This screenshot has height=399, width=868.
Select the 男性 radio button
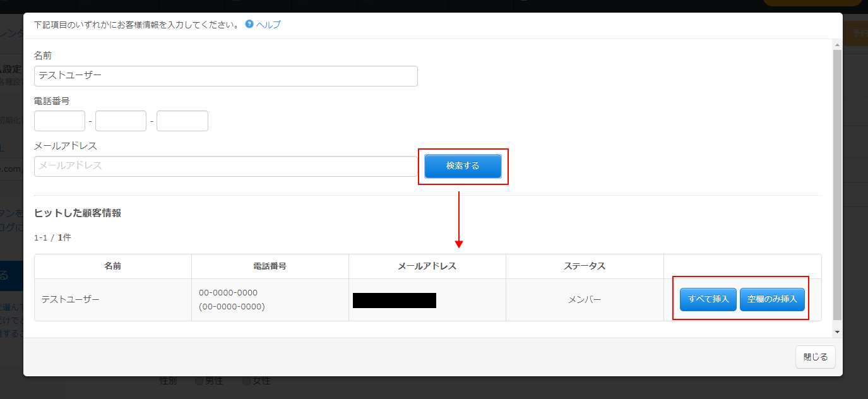click(x=199, y=381)
